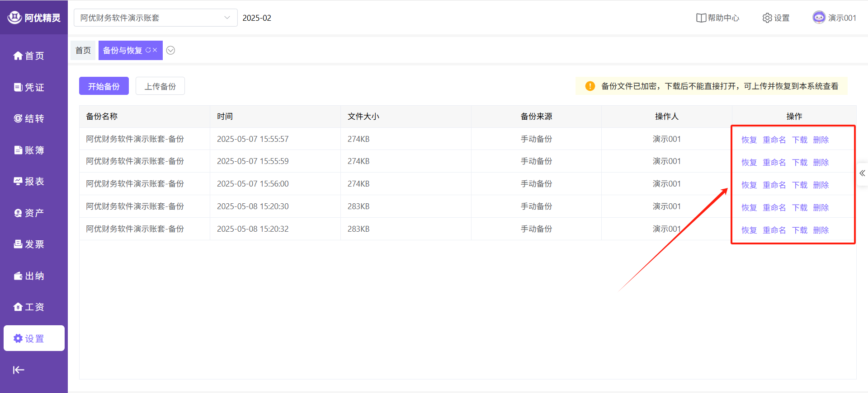Click 恢复 for the 15:55:57 backup
868x393 pixels.
tap(749, 140)
